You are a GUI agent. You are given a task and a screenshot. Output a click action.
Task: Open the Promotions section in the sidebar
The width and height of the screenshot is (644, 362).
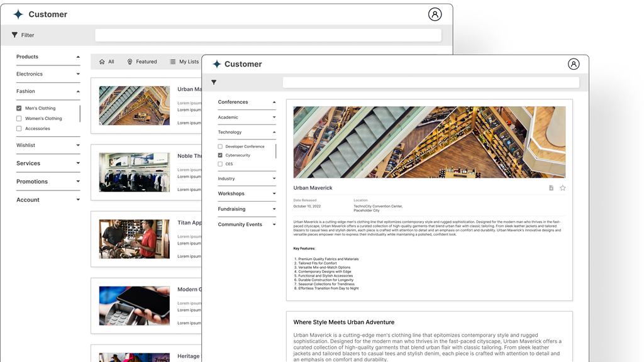pos(48,182)
